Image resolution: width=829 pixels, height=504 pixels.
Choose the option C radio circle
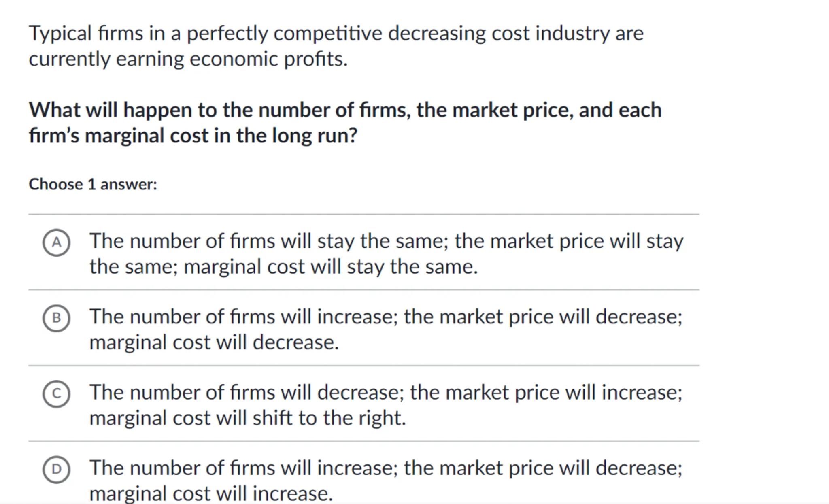56,393
